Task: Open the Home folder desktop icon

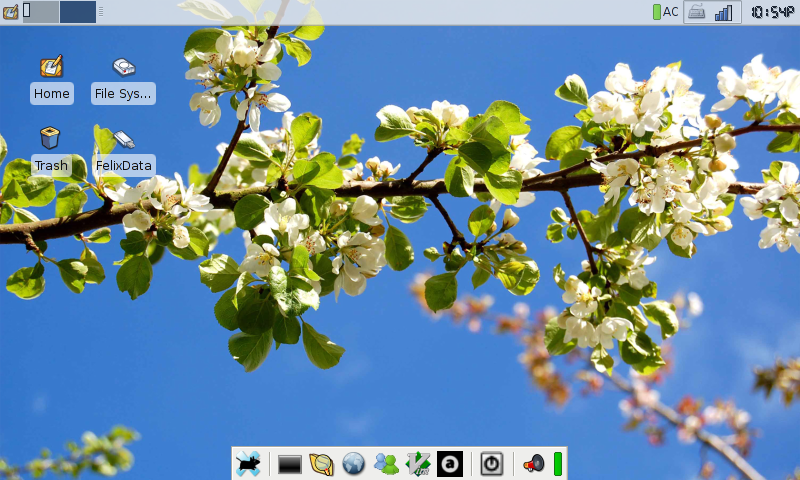Action: pyautogui.click(x=52, y=66)
